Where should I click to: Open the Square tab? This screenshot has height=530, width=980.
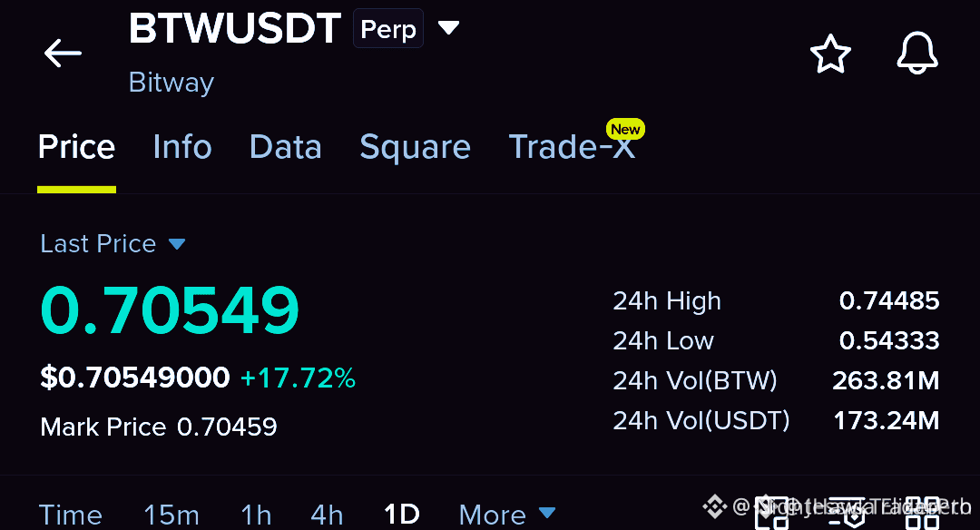tap(415, 148)
